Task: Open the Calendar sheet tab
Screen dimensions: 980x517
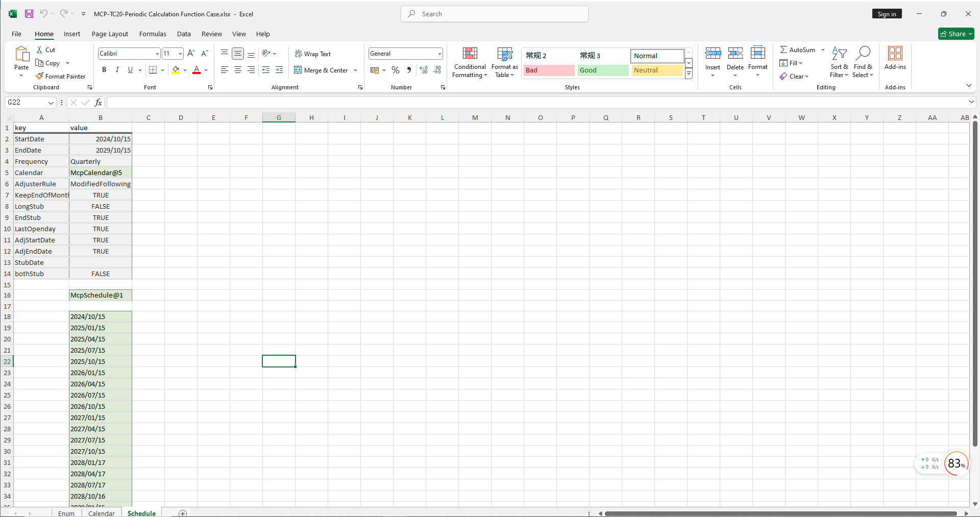Action: pos(102,513)
